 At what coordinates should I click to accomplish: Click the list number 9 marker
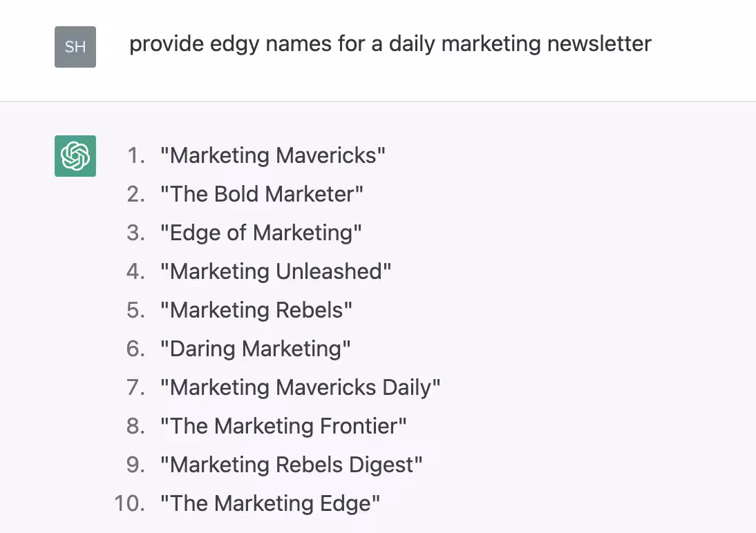click(135, 465)
